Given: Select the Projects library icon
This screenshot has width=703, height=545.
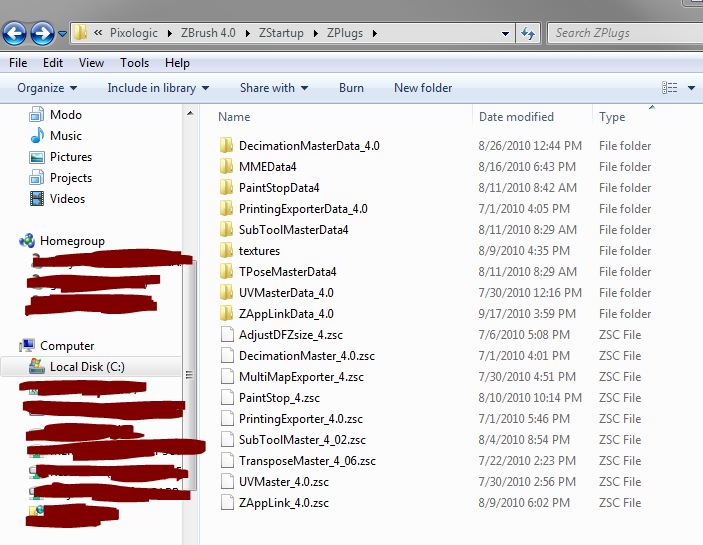Looking at the screenshot, I should pyautogui.click(x=36, y=177).
